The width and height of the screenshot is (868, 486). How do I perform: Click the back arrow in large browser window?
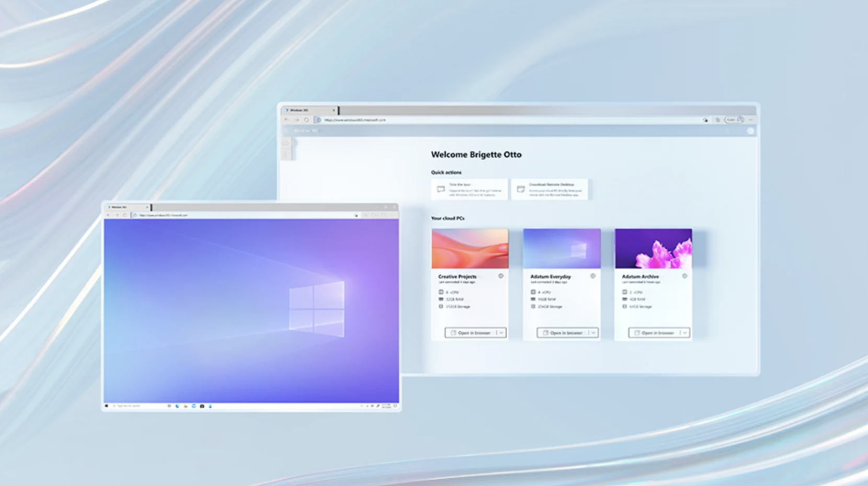pos(287,120)
